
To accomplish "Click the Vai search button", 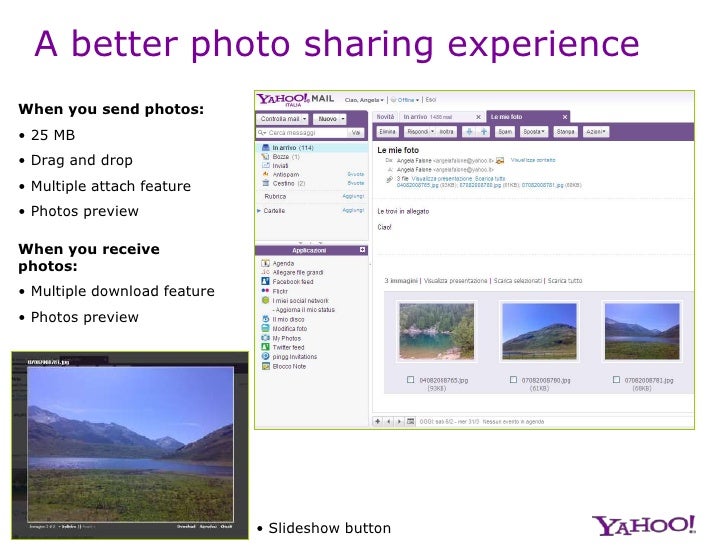I will pos(356,133).
